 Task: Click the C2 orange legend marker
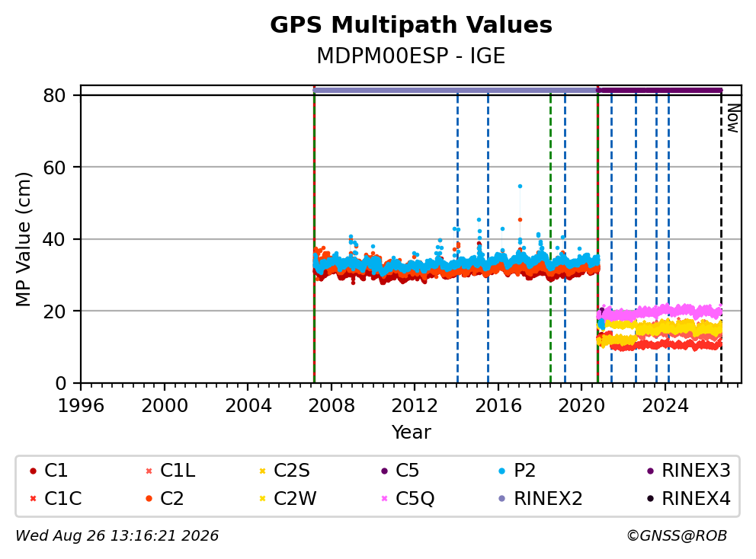pyautogui.click(x=149, y=499)
